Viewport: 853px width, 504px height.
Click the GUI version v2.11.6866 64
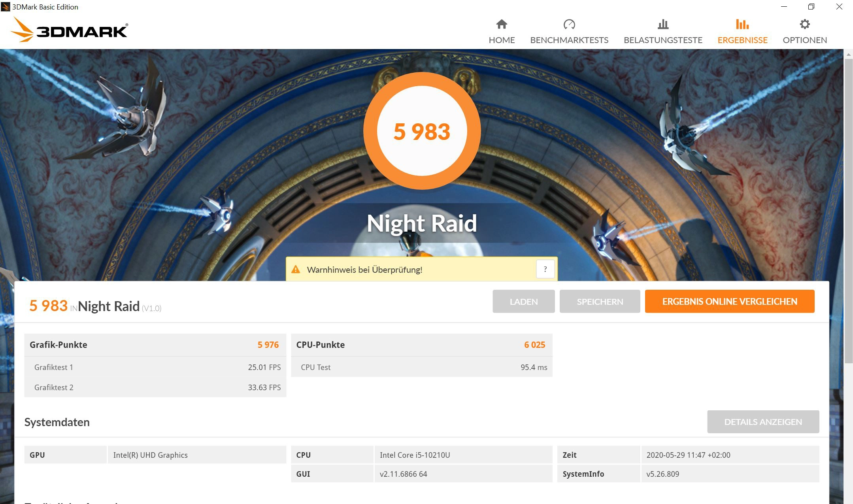click(x=403, y=474)
